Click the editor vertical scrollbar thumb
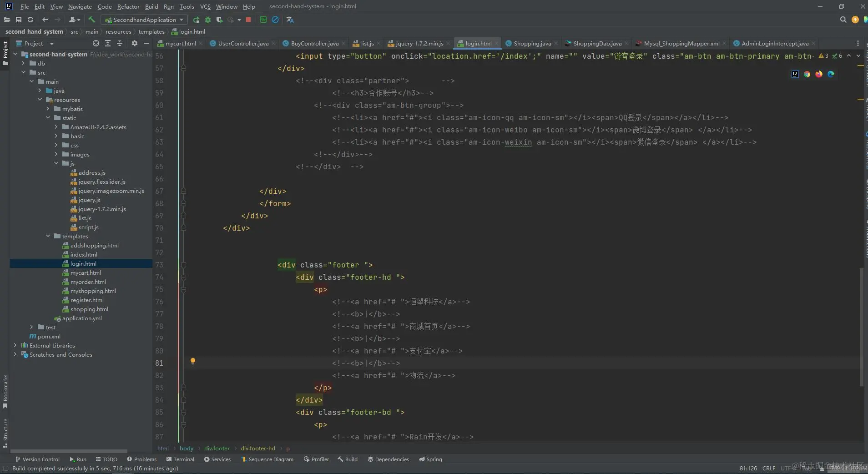The width and height of the screenshot is (868, 474). click(861, 328)
